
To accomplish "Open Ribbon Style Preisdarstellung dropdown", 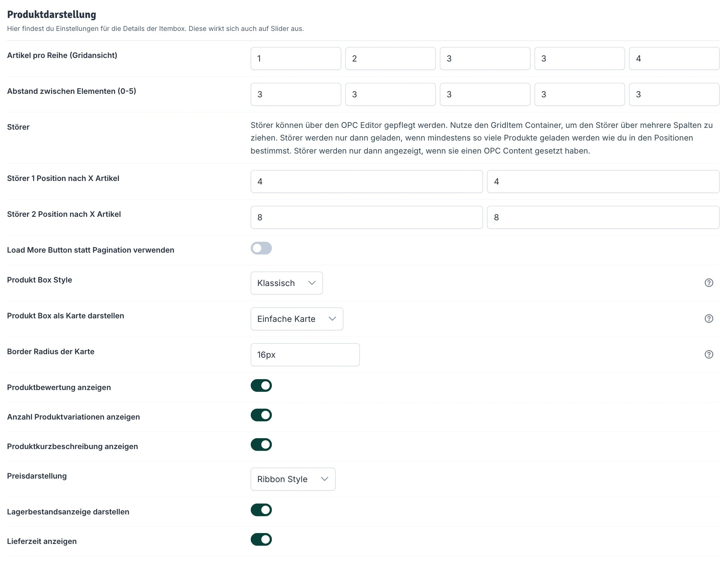I will [293, 479].
